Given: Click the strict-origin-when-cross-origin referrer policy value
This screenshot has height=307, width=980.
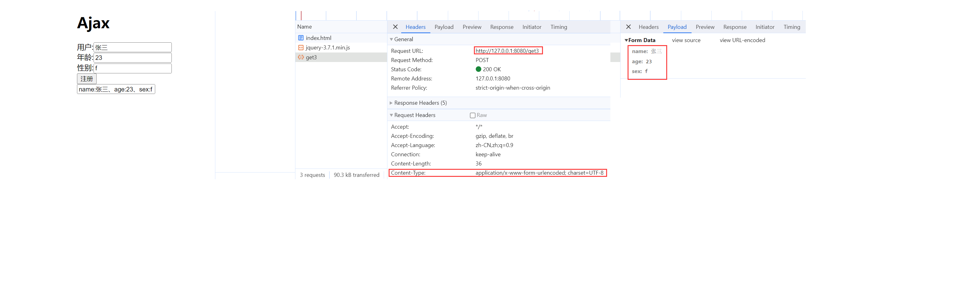Looking at the screenshot, I should [x=513, y=87].
